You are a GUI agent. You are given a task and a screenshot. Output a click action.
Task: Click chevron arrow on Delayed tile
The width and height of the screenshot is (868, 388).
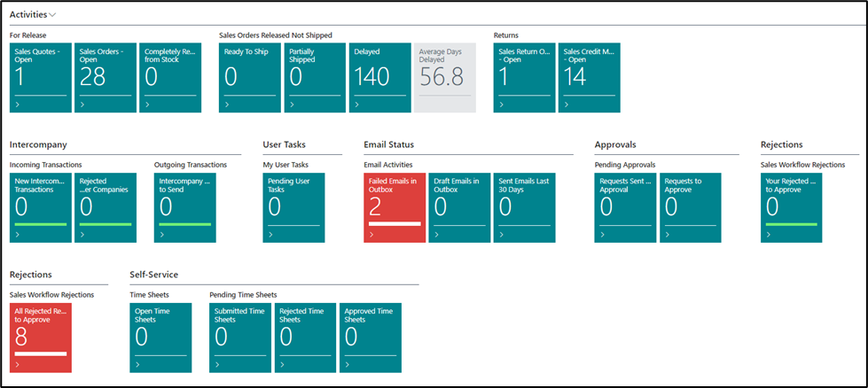pyautogui.click(x=357, y=105)
